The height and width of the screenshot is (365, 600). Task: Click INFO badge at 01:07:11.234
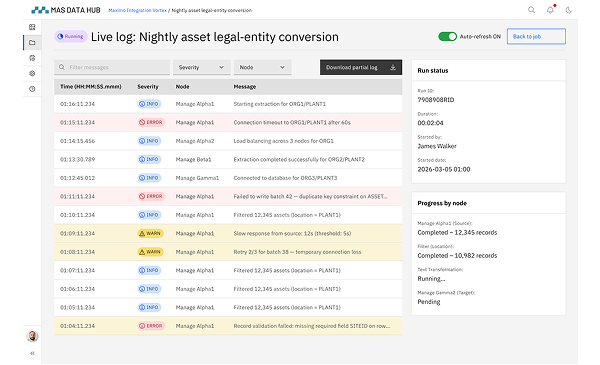(x=149, y=270)
